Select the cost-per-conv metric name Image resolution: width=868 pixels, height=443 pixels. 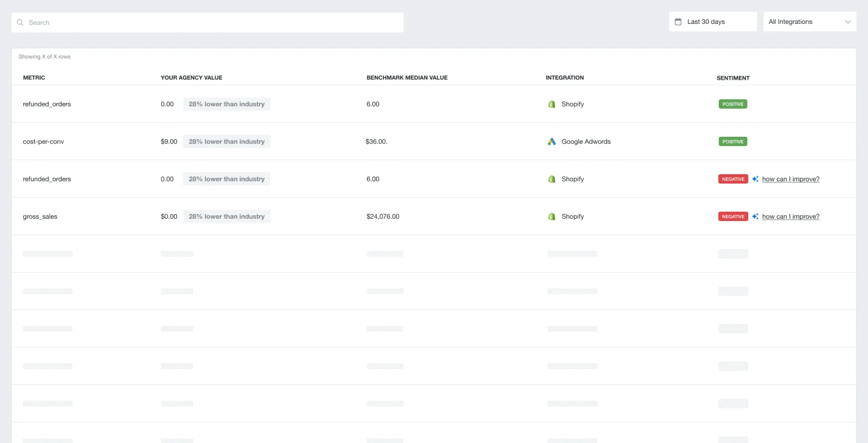[43, 142]
